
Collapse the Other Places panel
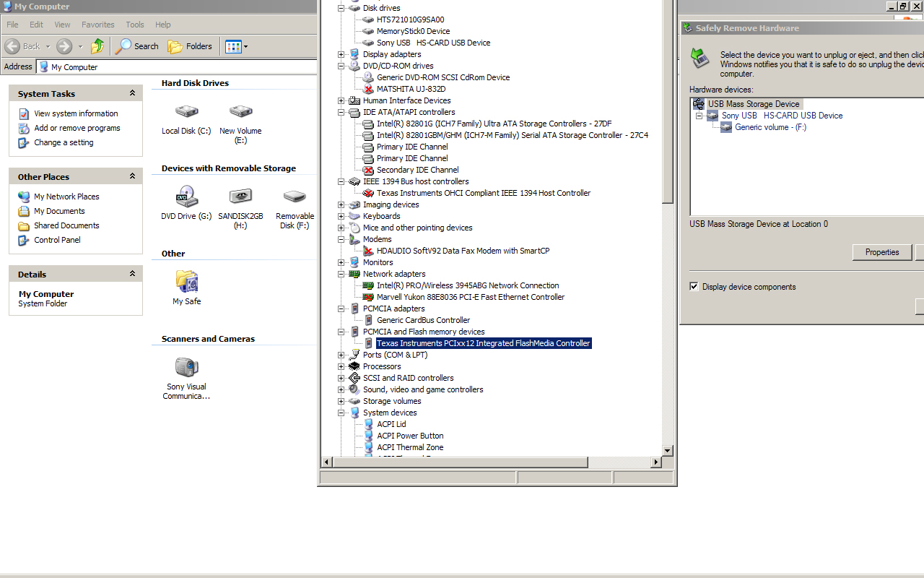[x=132, y=176]
